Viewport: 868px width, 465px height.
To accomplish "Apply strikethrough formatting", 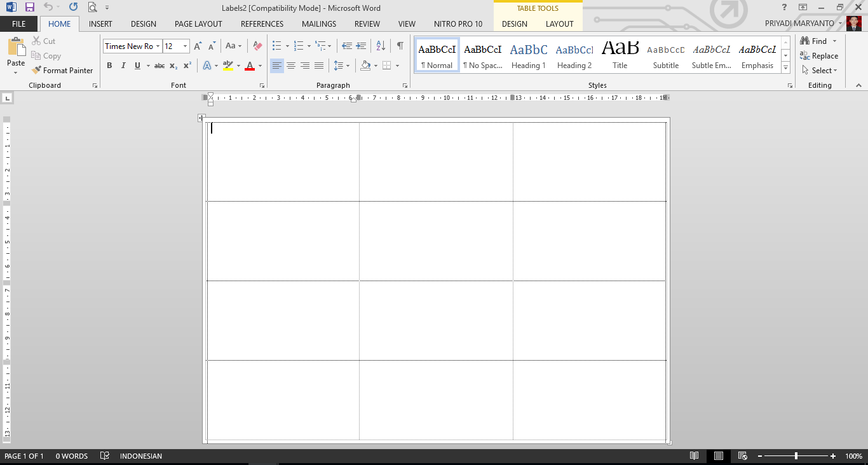I will coord(159,65).
